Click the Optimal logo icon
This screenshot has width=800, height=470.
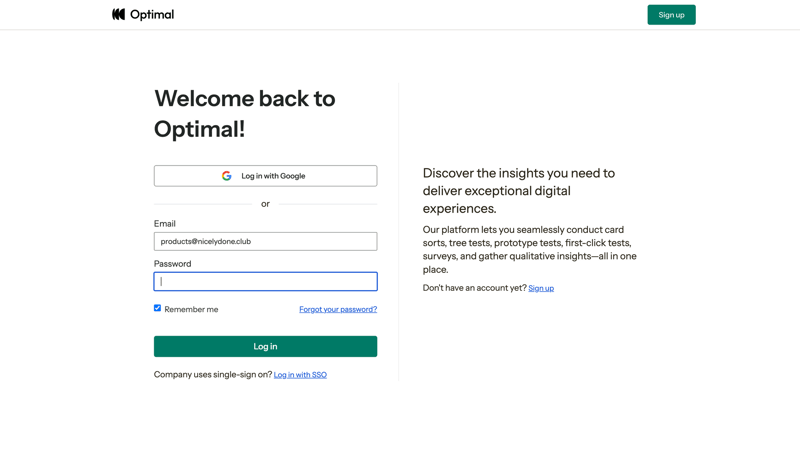pos(119,14)
